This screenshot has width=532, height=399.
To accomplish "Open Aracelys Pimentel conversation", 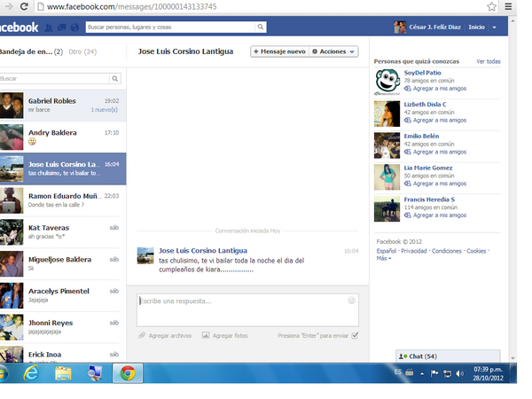I will tap(63, 295).
